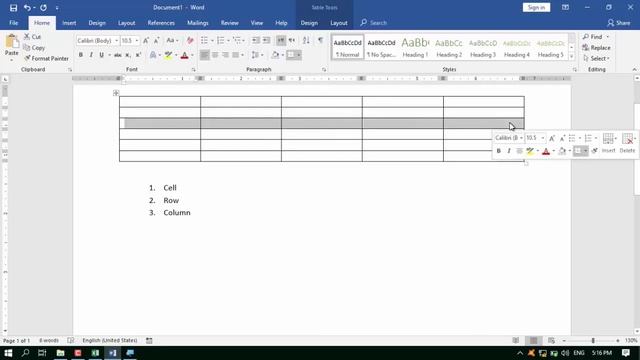
Task: Toggle Strikethrough formatting in ribbon
Action: tap(118, 55)
